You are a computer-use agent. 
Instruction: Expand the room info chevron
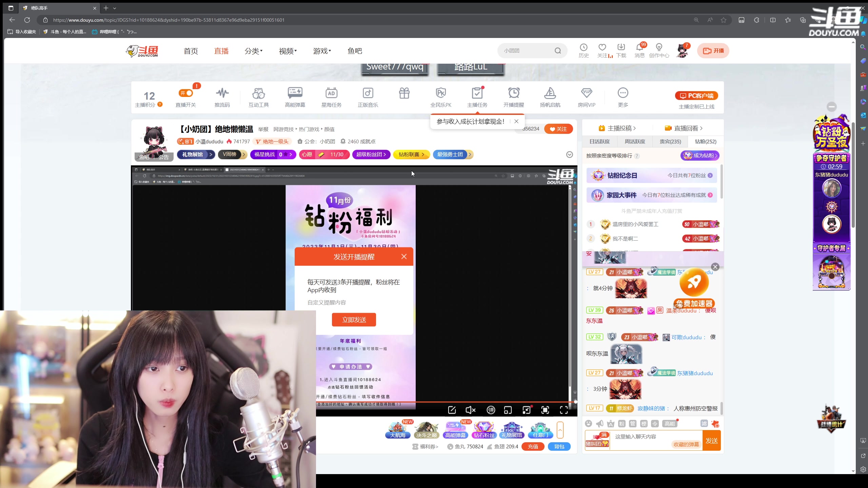569,155
